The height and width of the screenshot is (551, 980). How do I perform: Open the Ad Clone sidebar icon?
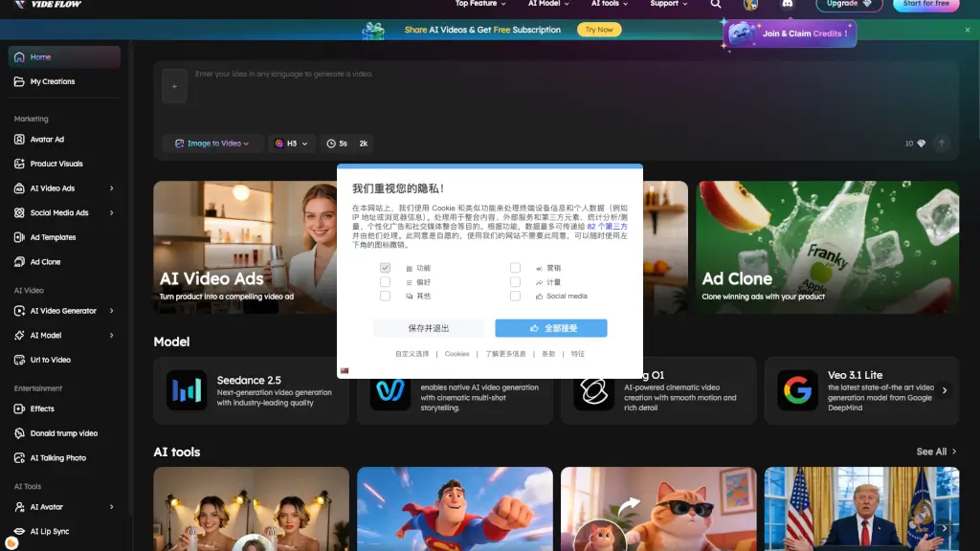(x=19, y=262)
